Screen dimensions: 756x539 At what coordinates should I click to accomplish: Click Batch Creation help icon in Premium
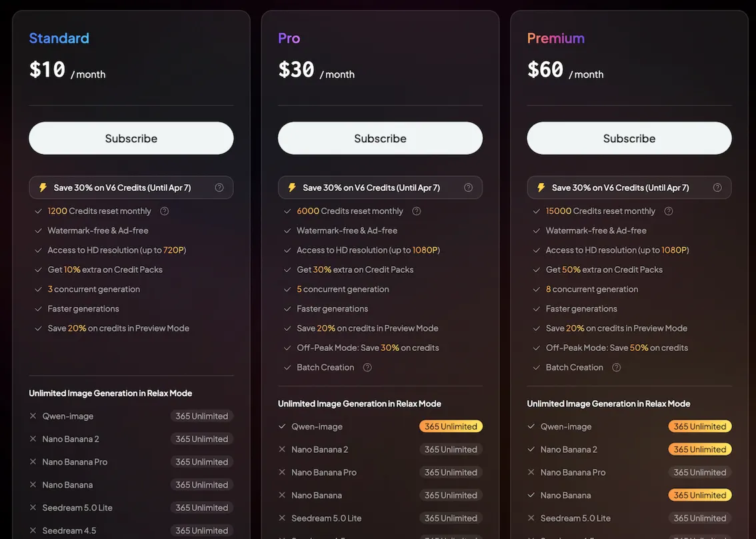617,367
